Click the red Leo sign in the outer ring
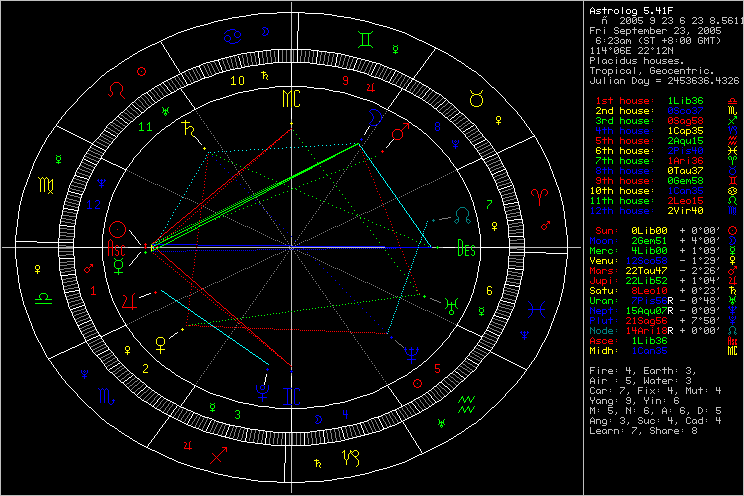744x496 pixels. point(119,90)
